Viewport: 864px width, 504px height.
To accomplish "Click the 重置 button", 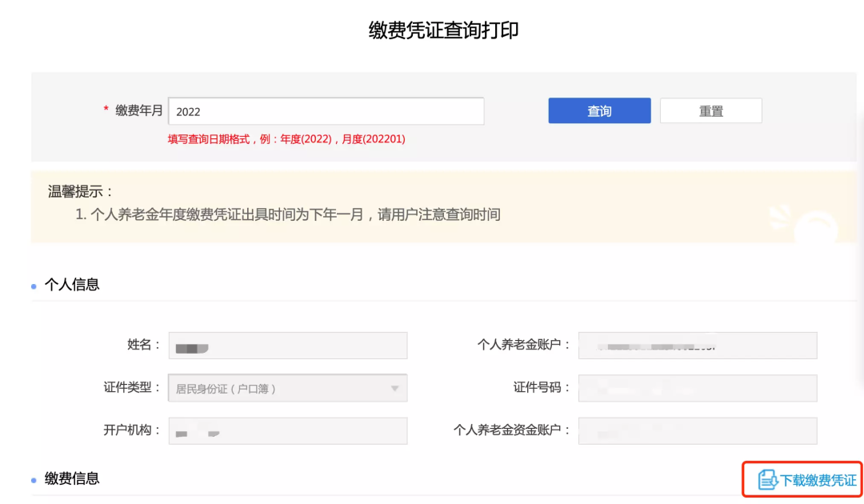I will pyautogui.click(x=710, y=111).
